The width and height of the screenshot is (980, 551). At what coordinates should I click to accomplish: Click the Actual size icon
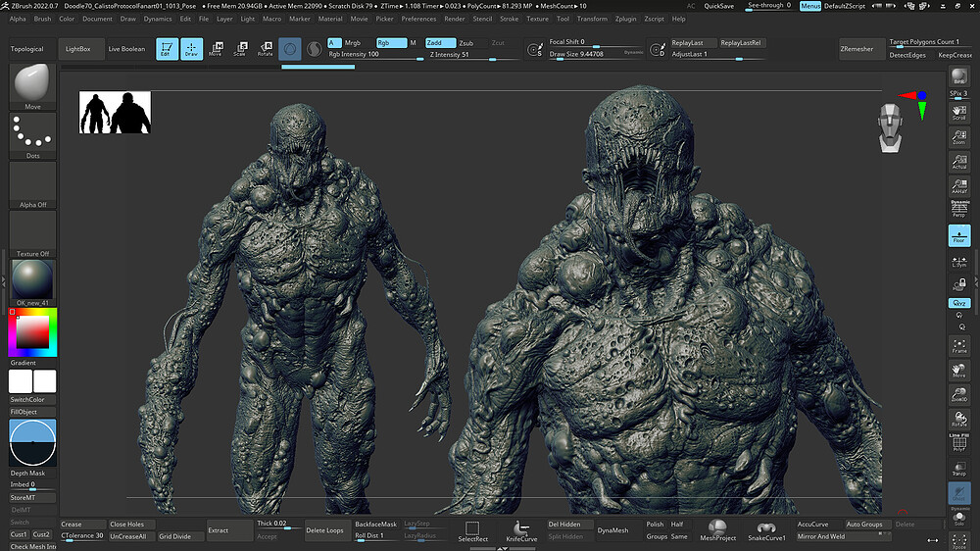coord(958,162)
